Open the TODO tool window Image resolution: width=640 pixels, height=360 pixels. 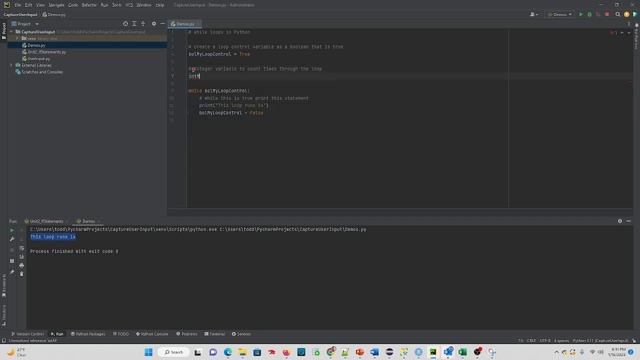coord(121,334)
